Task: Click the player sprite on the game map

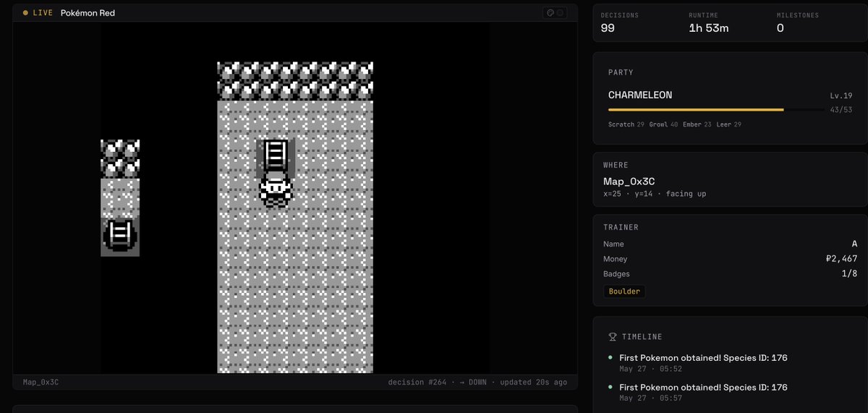Action: (276, 190)
